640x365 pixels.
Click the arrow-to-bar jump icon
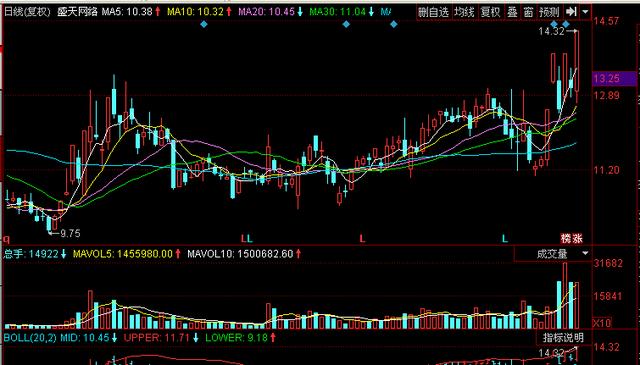click(571, 12)
